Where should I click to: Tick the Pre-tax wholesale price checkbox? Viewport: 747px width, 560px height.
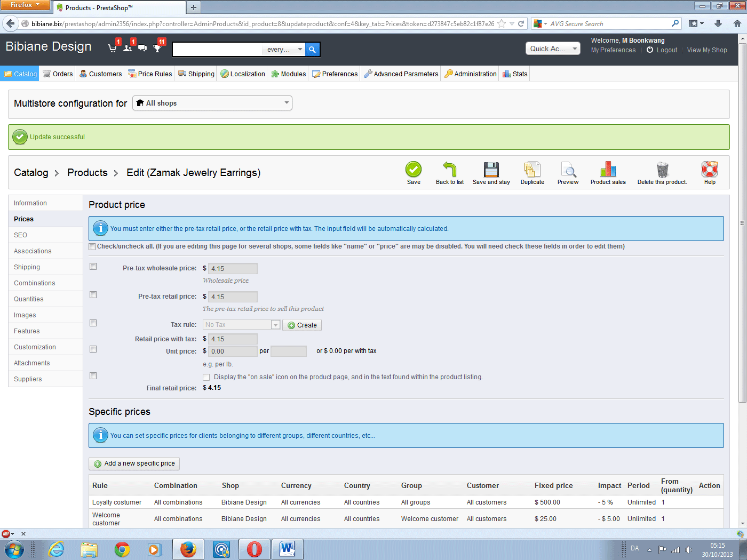(93, 267)
